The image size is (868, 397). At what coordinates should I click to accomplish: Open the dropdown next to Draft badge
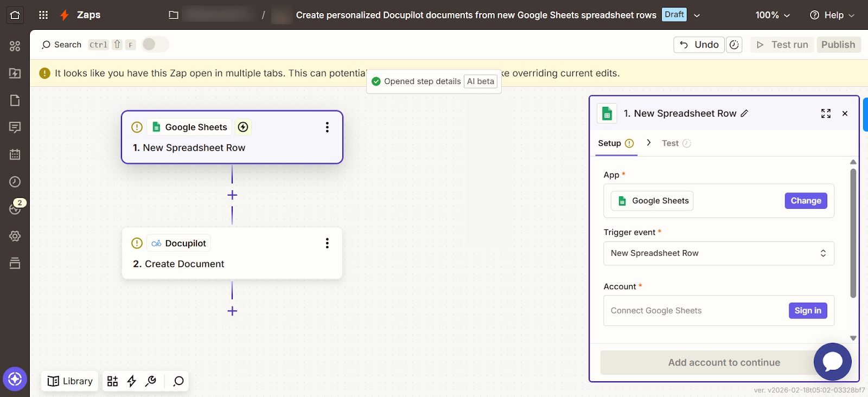tap(697, 15)
